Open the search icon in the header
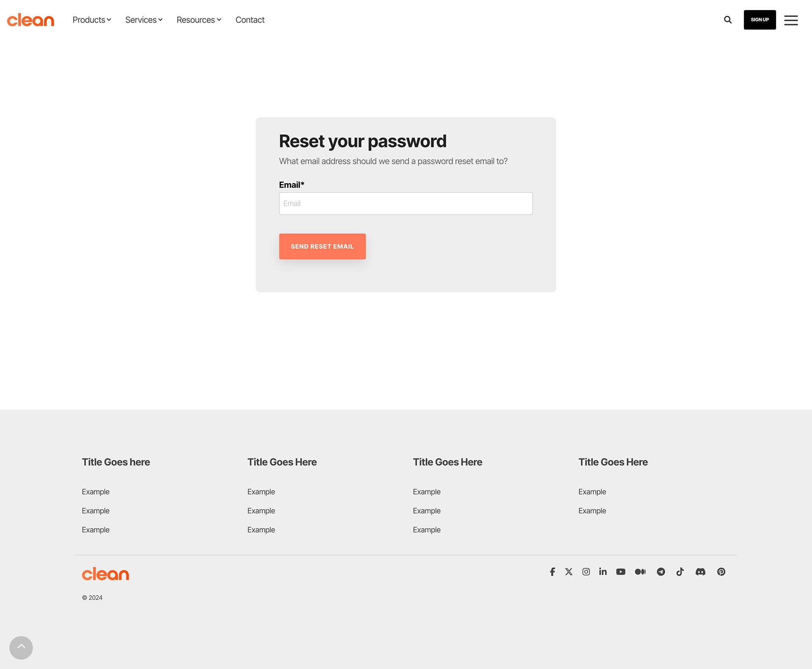Image resolution: width=812 pixels, height=669 pixels. [728, 20]
